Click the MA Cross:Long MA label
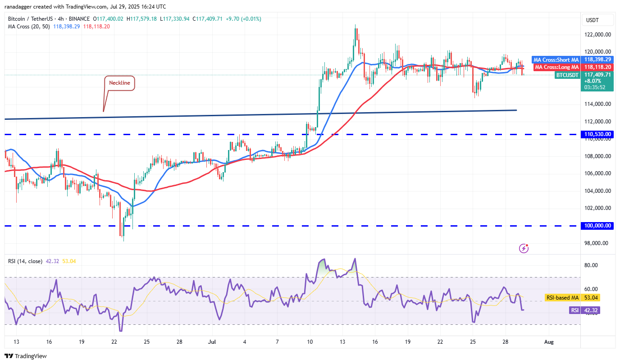Image resolution: width=620 pixels, height=364 pixels. pyautogui.click(x=556, y=67)
